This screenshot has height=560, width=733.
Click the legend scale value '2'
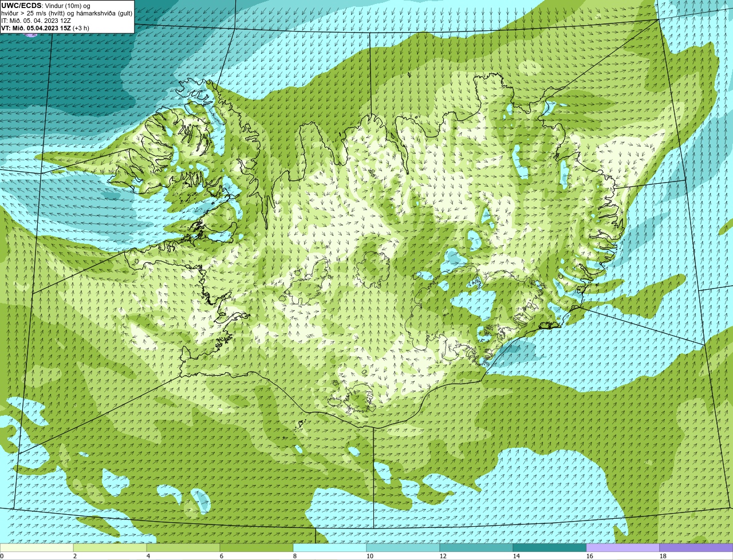click(75, 556)
